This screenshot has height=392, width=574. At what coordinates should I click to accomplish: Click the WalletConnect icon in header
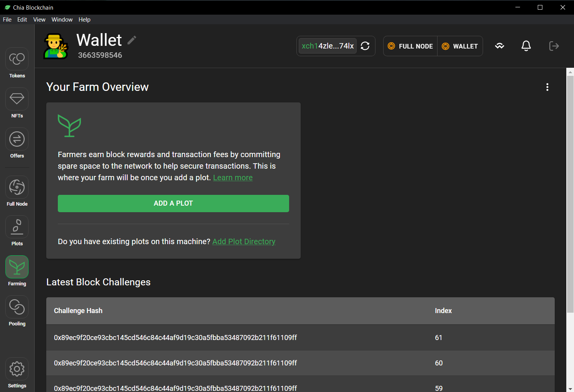point(500,46)
